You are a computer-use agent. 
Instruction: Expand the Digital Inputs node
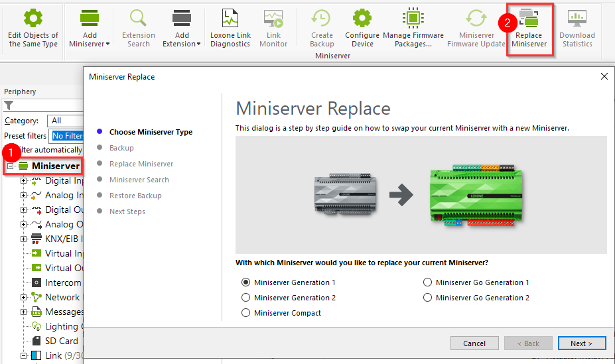pos(23,180)
